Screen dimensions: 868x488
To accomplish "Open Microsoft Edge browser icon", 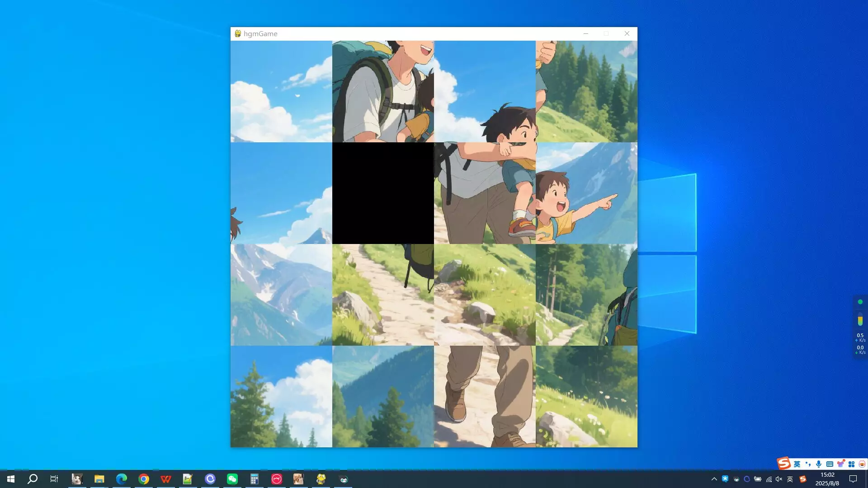I will tap(122, 479).
